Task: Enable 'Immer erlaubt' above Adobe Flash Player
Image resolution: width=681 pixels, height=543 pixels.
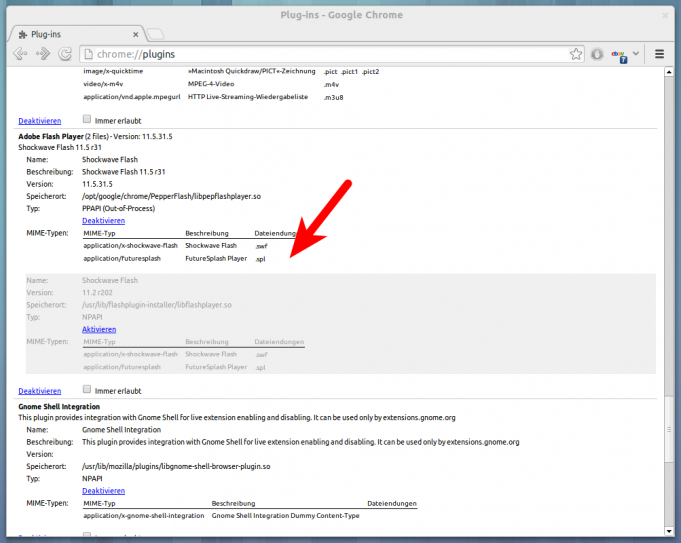Action: (x=87, y=119)
